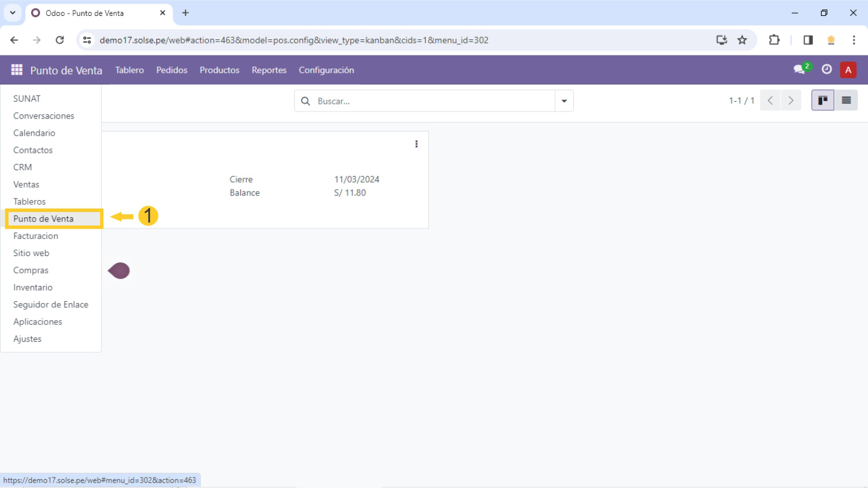Image resolution: width=868 pixels, height=488 pixels.
Task: Switch to list view
Action: pyautogui.click(x=846, y=100)
